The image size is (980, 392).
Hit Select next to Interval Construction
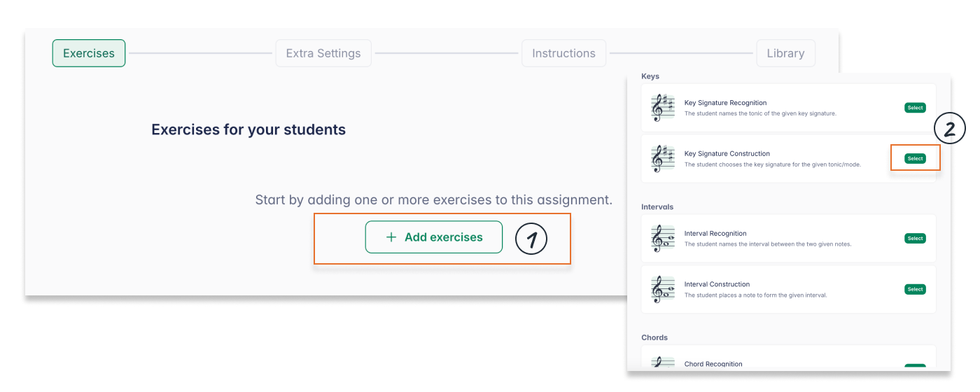click(915, 289)
